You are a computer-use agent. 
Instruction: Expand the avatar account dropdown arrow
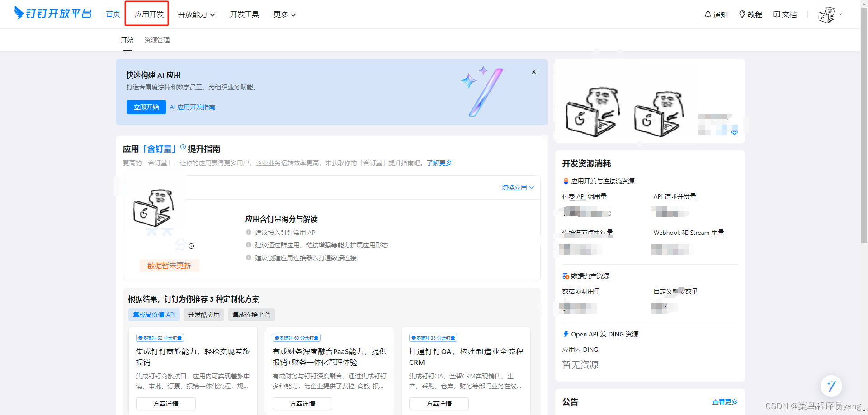click(x=841, y=14)
